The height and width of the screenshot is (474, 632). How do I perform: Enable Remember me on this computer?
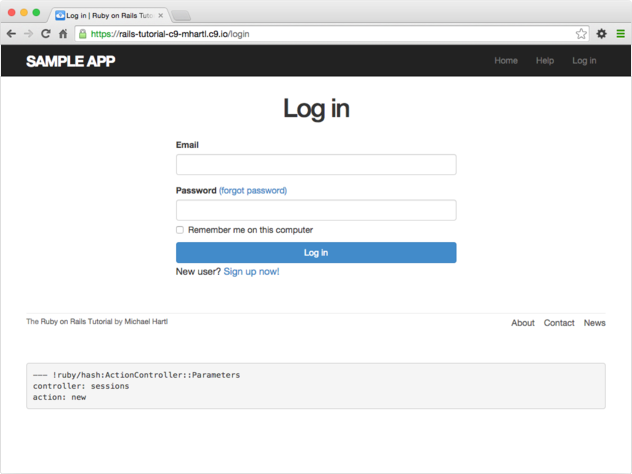[180, 230]
